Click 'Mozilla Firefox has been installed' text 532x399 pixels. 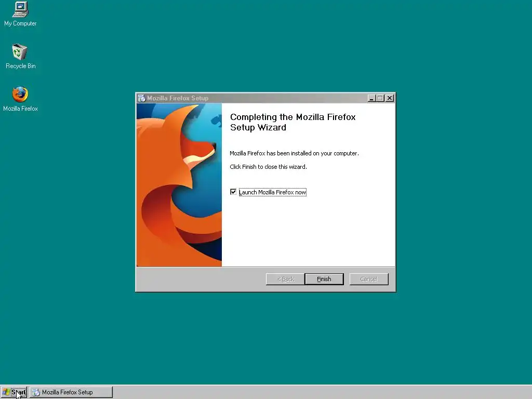pyautogui.click(x=294, y=153)
